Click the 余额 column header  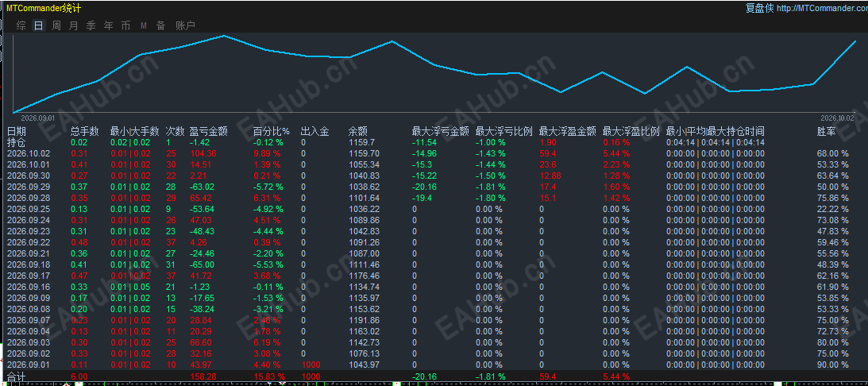click(x=357, y=131)
